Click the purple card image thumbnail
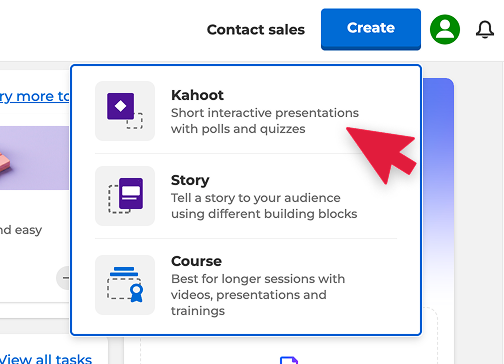 34,158
